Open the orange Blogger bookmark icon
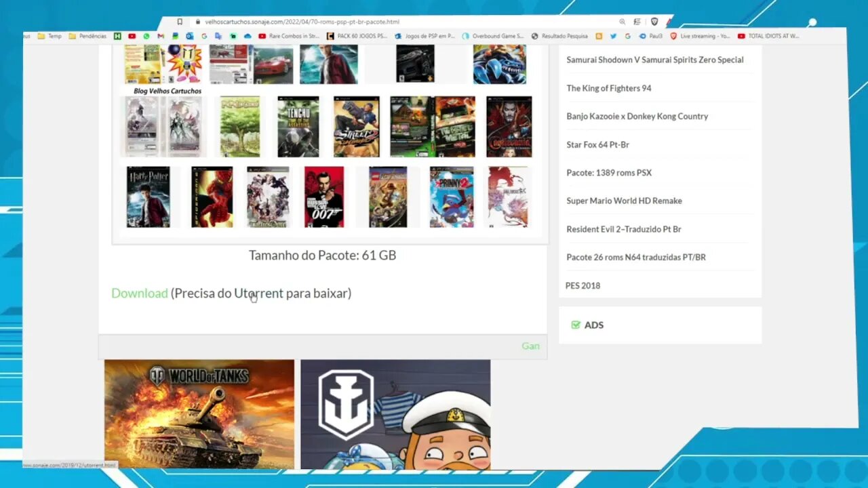 point(599,36)
